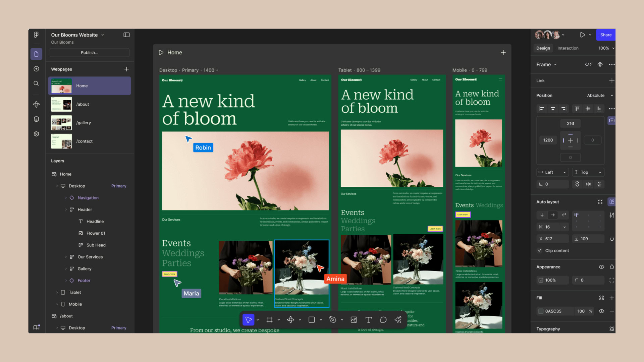Click the Publish... button

click(89, 53)
